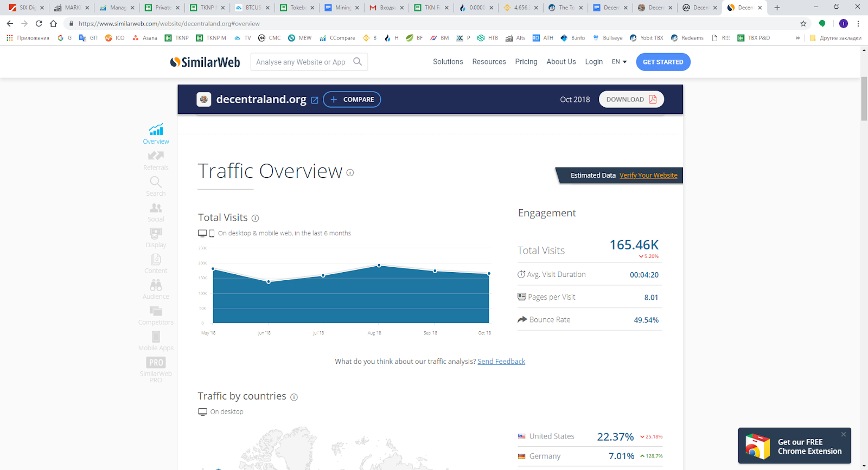868x470 pixels.
Task: Click the Total Visits info icon
Action: [x=255, y=218]
